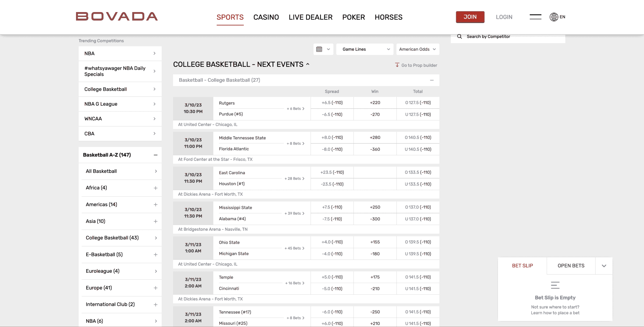Select the Bet Slip tab
The image size is (644, 327).
[x=522, y=266]
